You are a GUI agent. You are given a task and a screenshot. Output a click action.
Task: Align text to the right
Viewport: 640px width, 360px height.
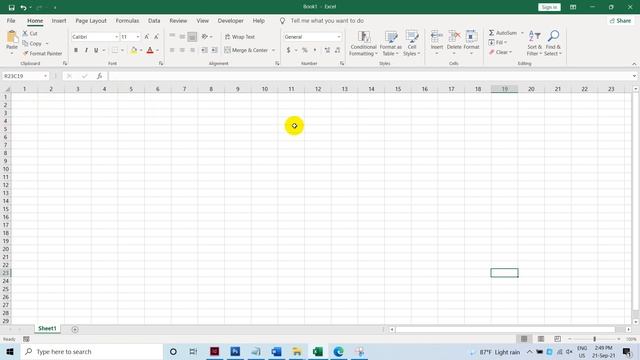tap(192, 50)
